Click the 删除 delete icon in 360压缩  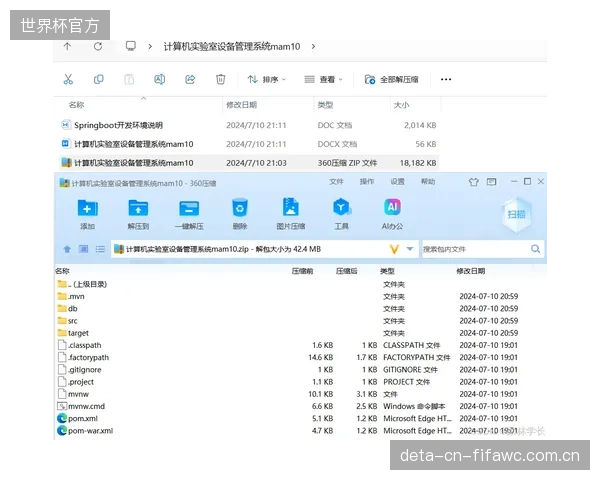point(240,214)
